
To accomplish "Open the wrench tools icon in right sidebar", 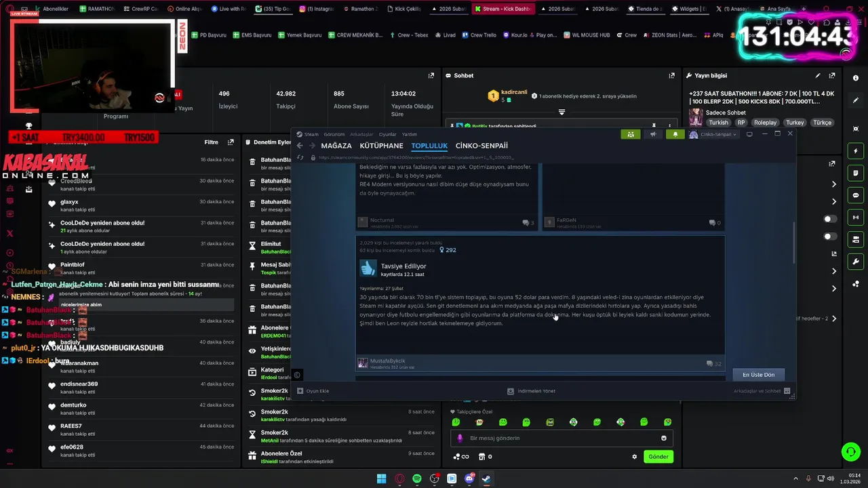I will (x=856, y=262).
